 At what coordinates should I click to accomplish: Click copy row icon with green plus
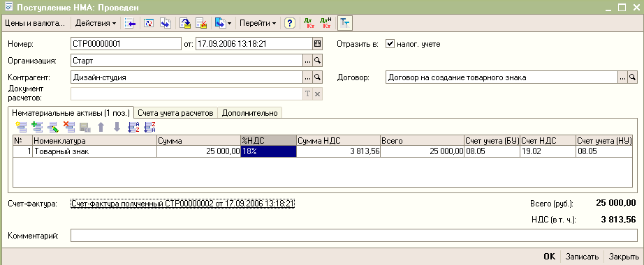(37, 127)
